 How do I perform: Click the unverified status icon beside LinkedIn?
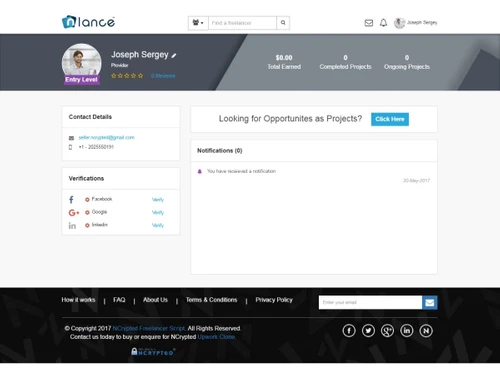pyautogui.click(x=87, y=225)
